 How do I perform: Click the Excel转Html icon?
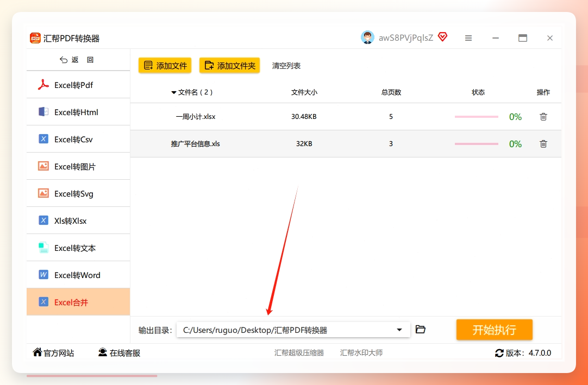[43, 112]
